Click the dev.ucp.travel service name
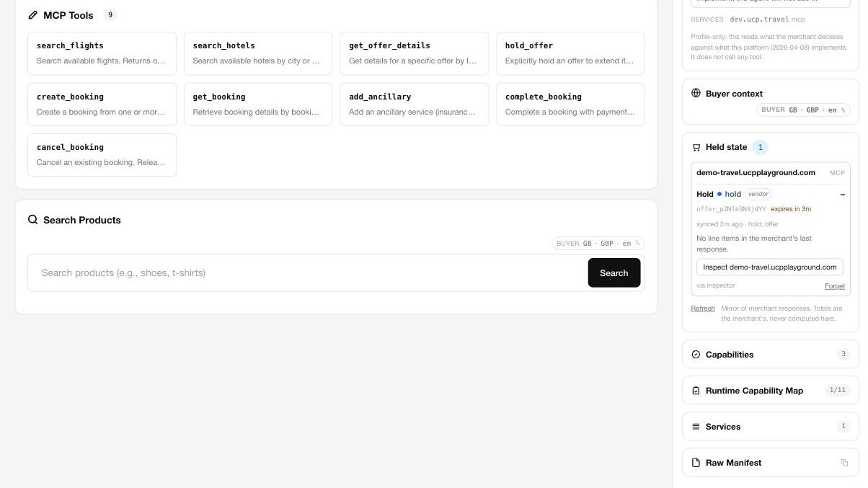Viewport: 868px width, 488px height. [759, 19]
